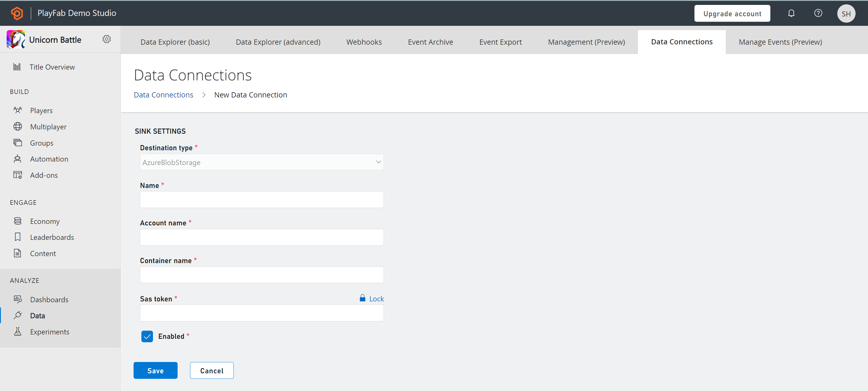Open the Leaderboards section
Image resolution: width=868 pixels, height=391 pixels.
click(52, 237)
